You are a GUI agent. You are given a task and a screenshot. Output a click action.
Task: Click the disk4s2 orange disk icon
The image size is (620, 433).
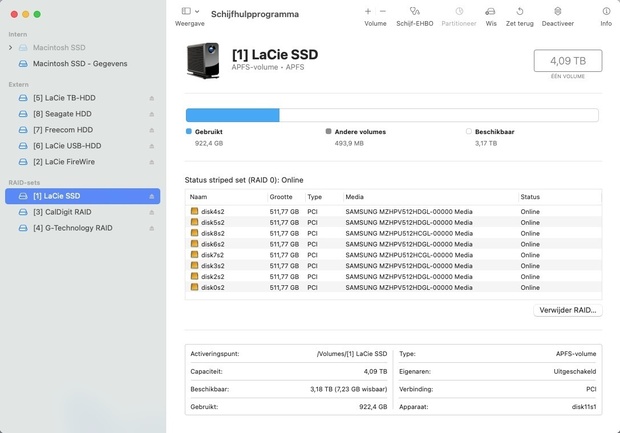[x=194, y=211]
